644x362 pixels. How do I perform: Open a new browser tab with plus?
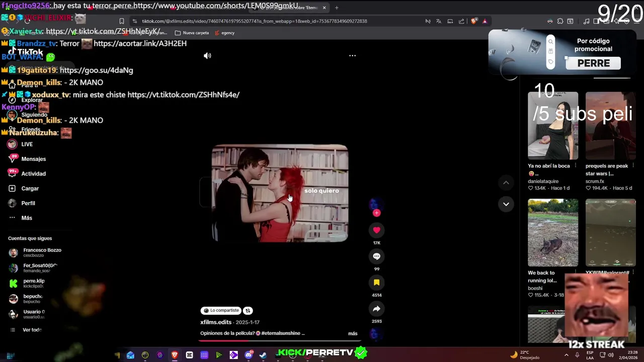(x=337, y=8)
